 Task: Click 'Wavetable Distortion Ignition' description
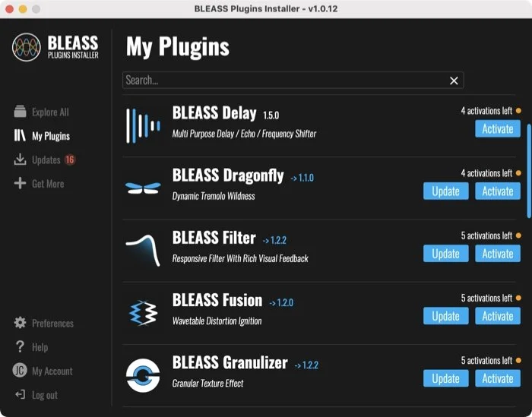[217, 321]
